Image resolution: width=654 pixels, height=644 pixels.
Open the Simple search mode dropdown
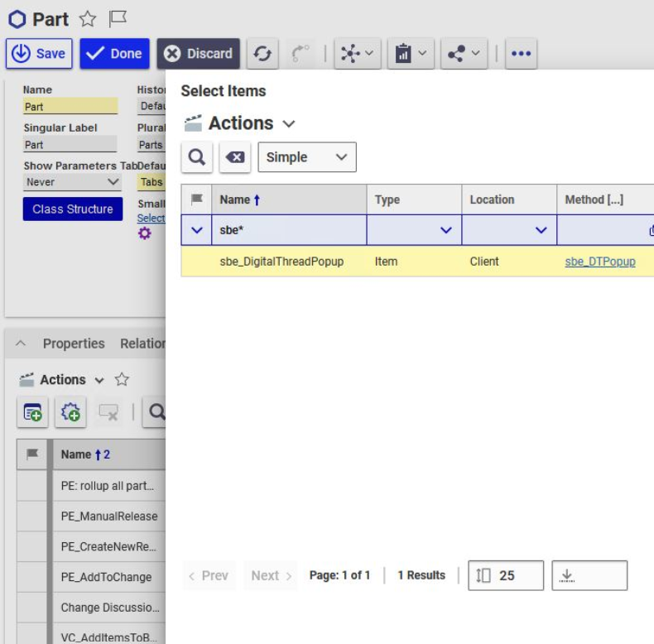(306, 157)
